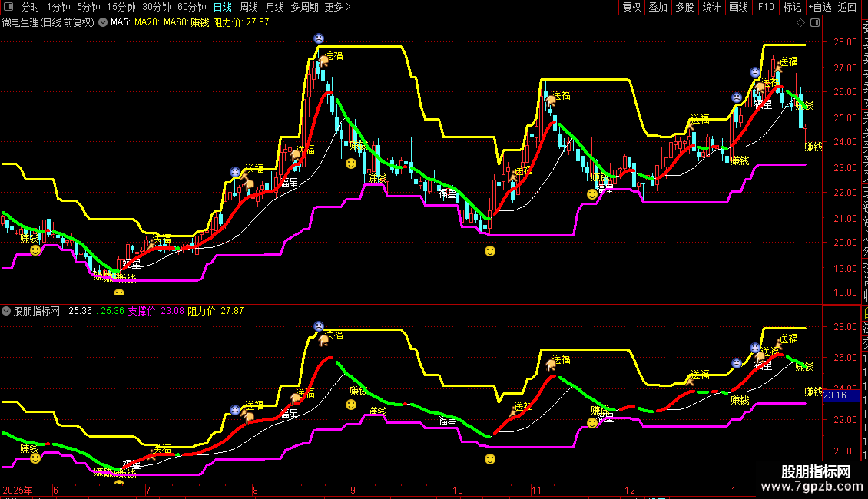Open F10 company information
Viewport: 868px width, 499px height.
tap(766, 7)
